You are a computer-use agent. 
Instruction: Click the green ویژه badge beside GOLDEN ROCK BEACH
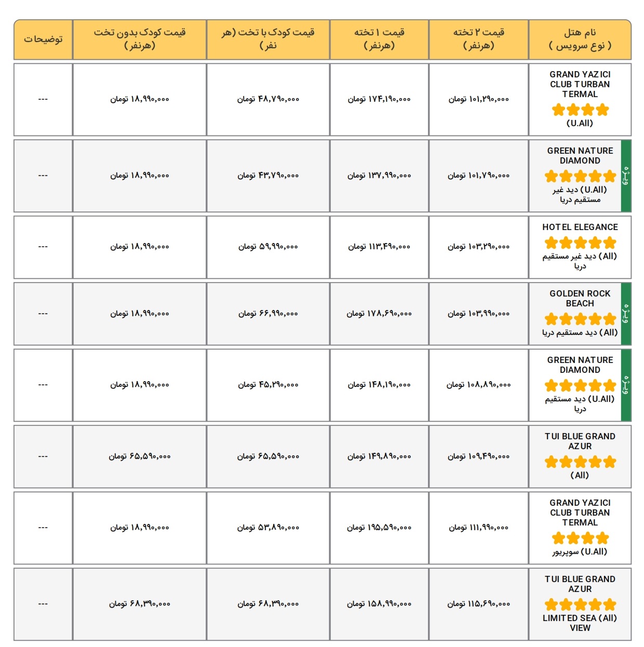[x=626, y=314]
